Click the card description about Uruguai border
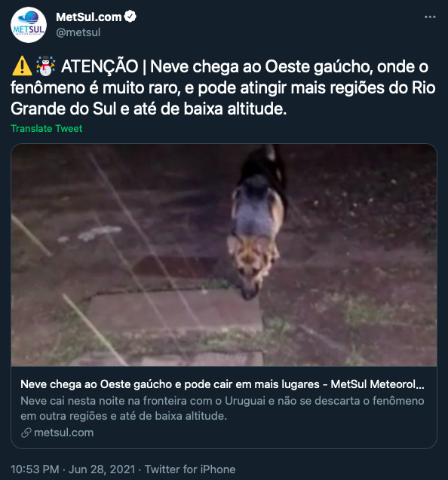 point(222,408)
